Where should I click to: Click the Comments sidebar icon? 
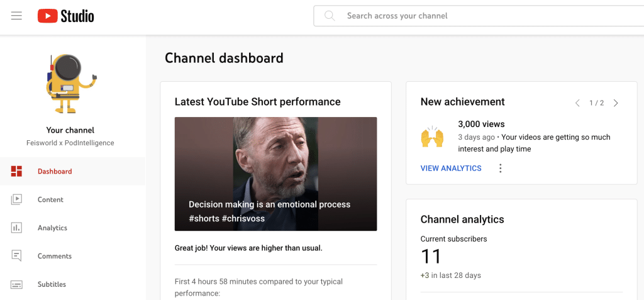16,256
